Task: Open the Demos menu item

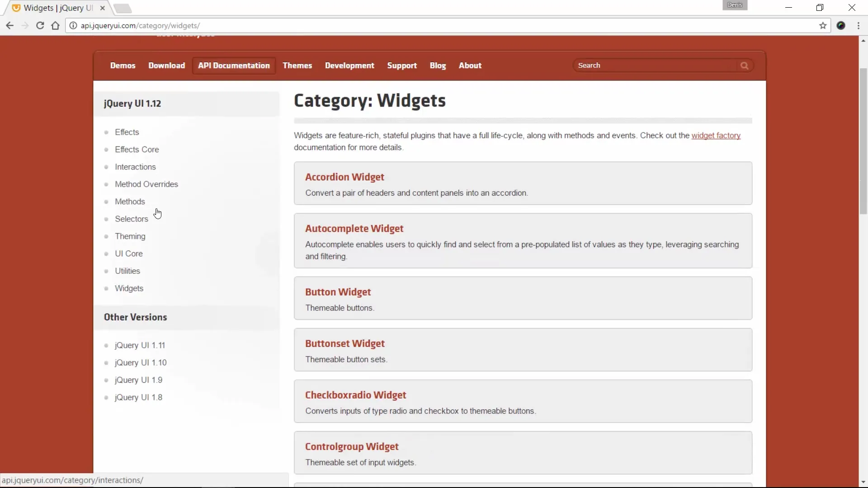Action: (123, 66)
